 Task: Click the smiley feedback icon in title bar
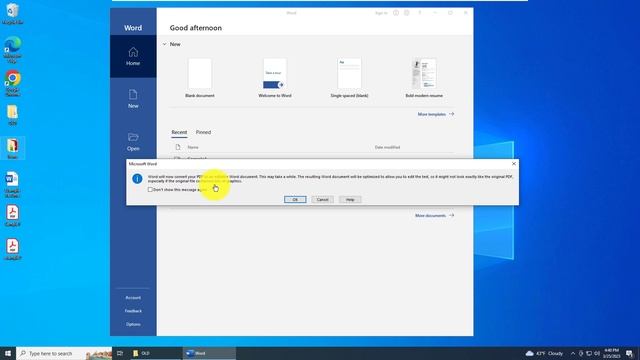tap(396, 13)
